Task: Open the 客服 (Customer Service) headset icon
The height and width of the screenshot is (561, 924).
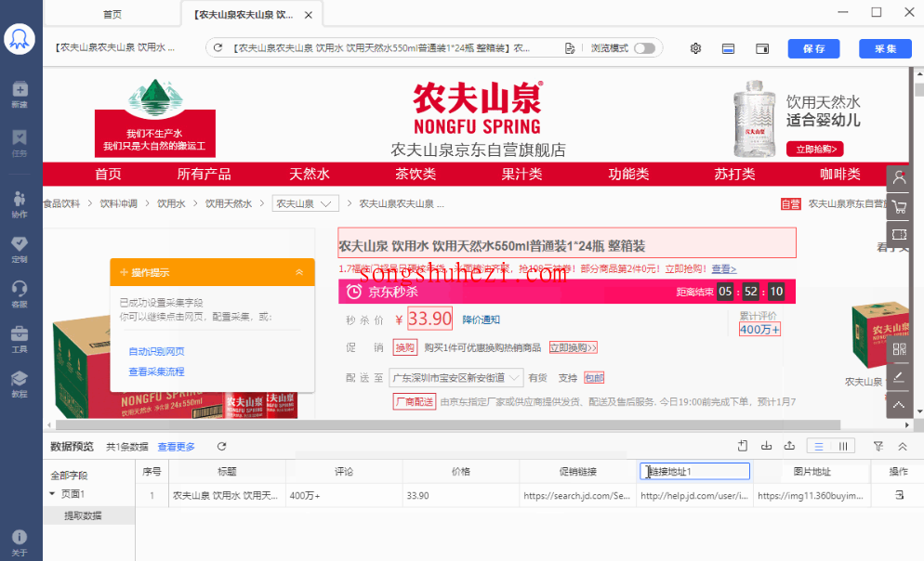Action: 20,294
